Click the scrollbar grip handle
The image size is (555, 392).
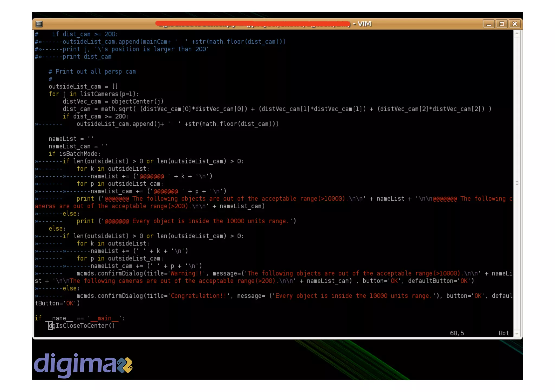[x=517, y=183]
